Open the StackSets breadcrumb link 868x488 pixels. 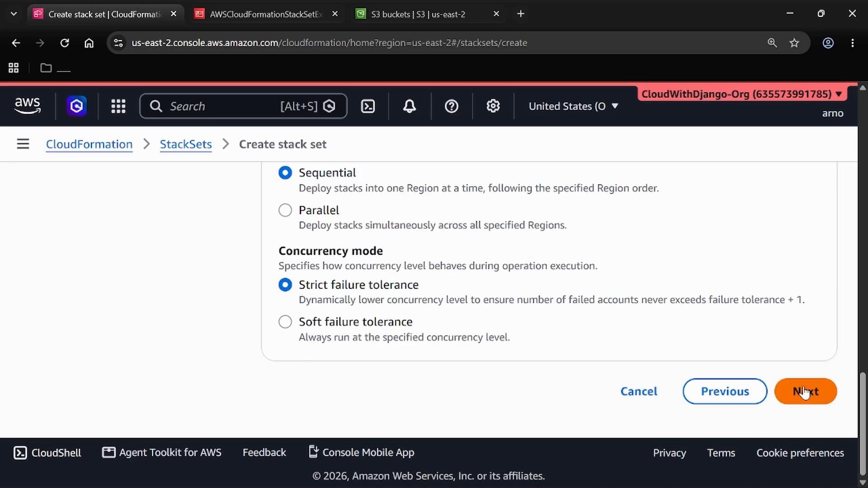tap(186, 144)
